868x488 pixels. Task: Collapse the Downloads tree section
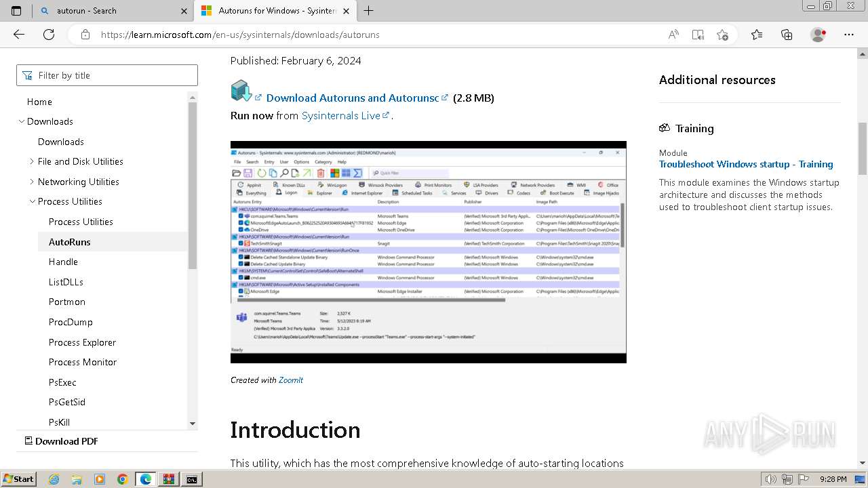tap(21, 121)
